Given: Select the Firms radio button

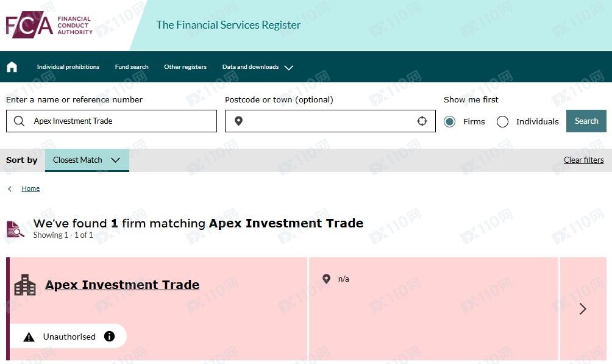Looking at the screenshot, I should tap(450, 121).
